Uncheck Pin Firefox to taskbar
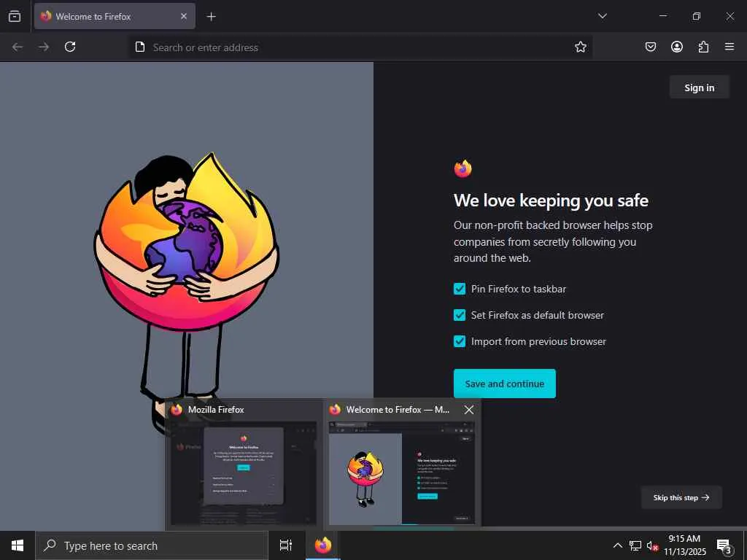Viewport: 747px width, 560px height. pyautogui.click(x=460, y=289)
